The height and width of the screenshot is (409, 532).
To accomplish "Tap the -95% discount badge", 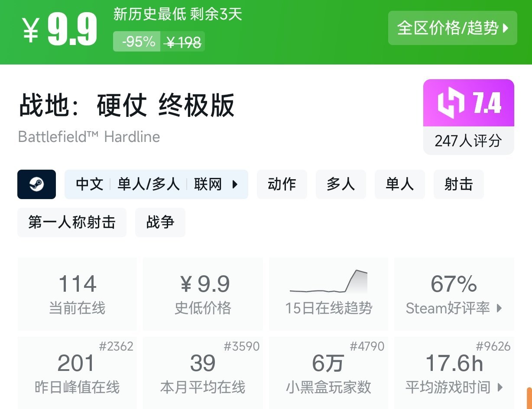I will 137,42.
